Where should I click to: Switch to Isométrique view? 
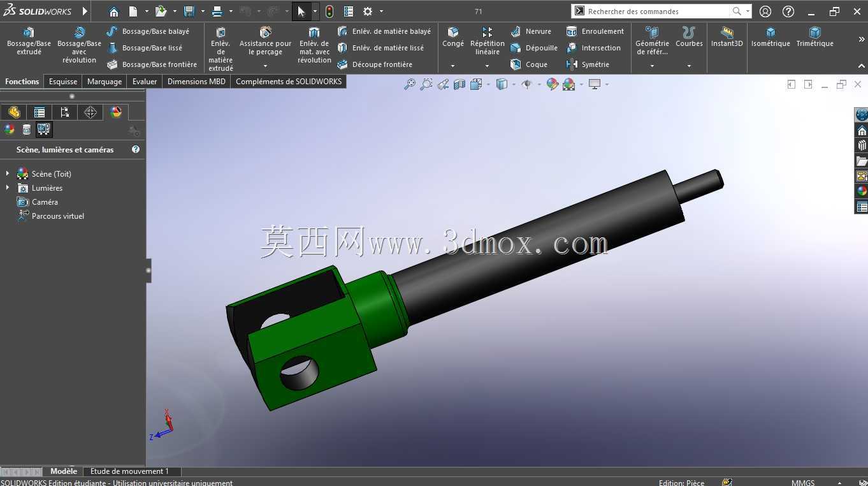point(770,37)
